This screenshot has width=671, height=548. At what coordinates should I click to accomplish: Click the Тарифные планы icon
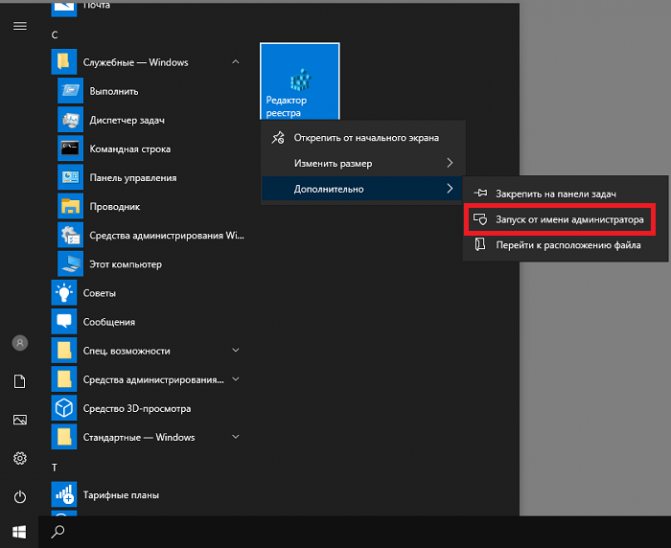64,495
